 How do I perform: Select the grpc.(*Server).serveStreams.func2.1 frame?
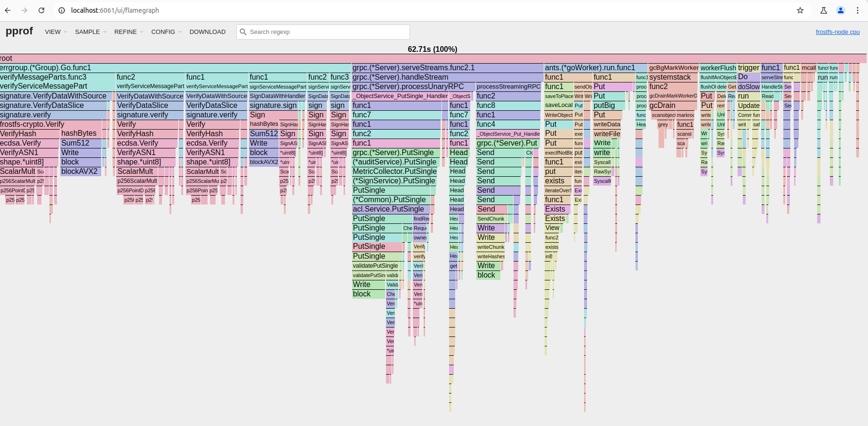(x=447, y=68)
